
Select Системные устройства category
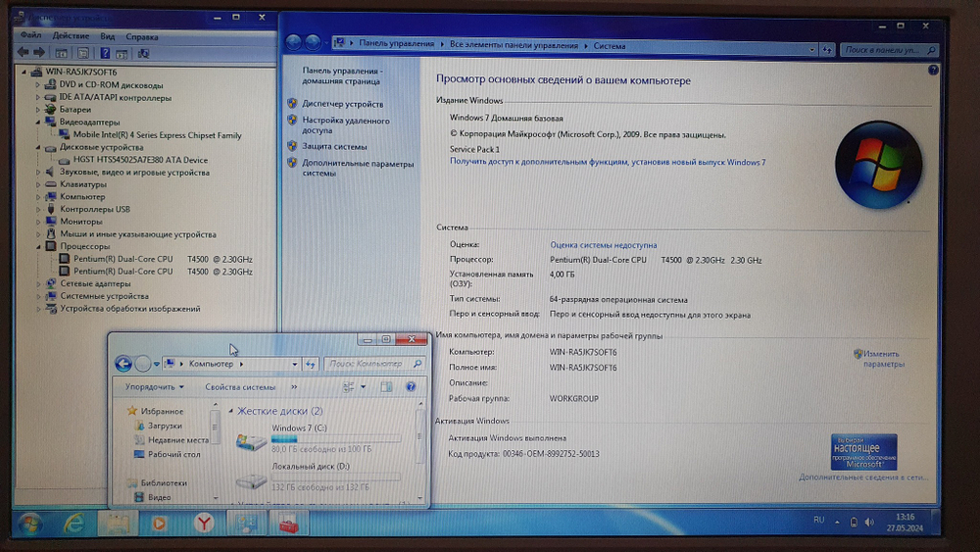(105, 296)
